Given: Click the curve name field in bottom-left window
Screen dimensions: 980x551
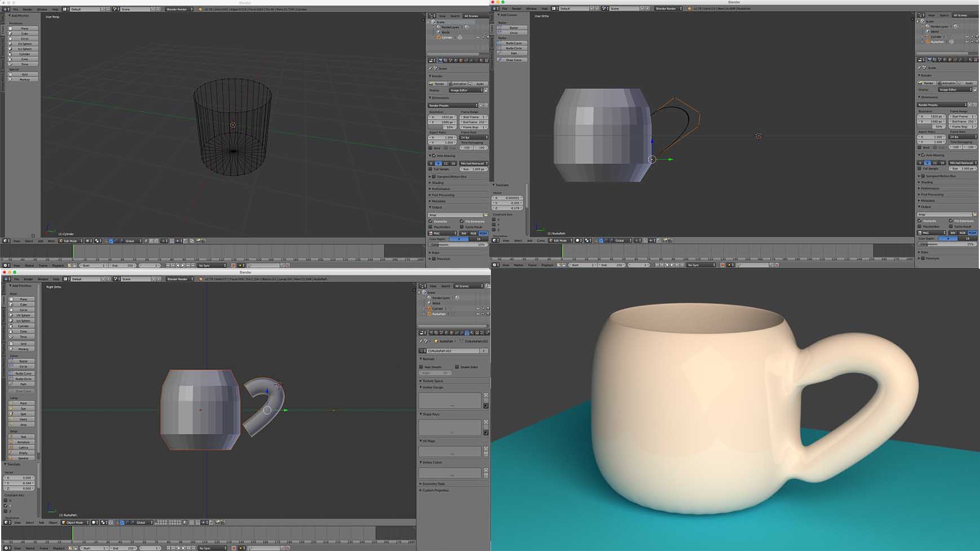Looking at the screenshot, I should (x=453, y=351).
